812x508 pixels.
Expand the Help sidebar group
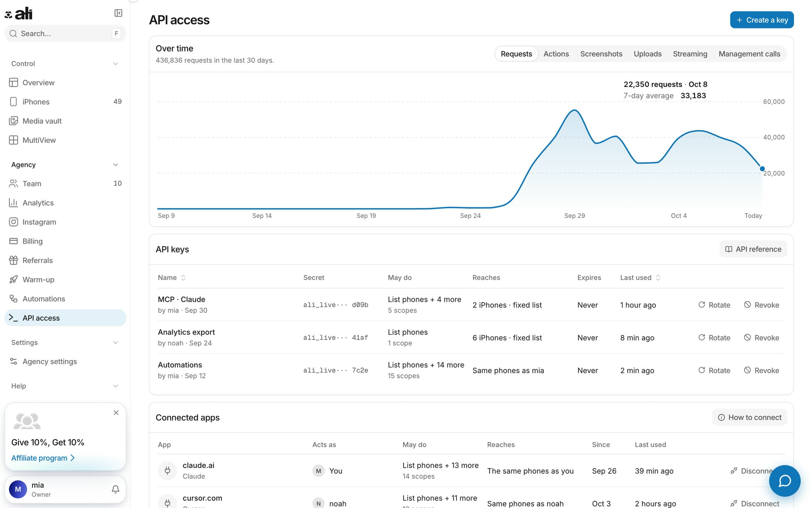(65, 386)
